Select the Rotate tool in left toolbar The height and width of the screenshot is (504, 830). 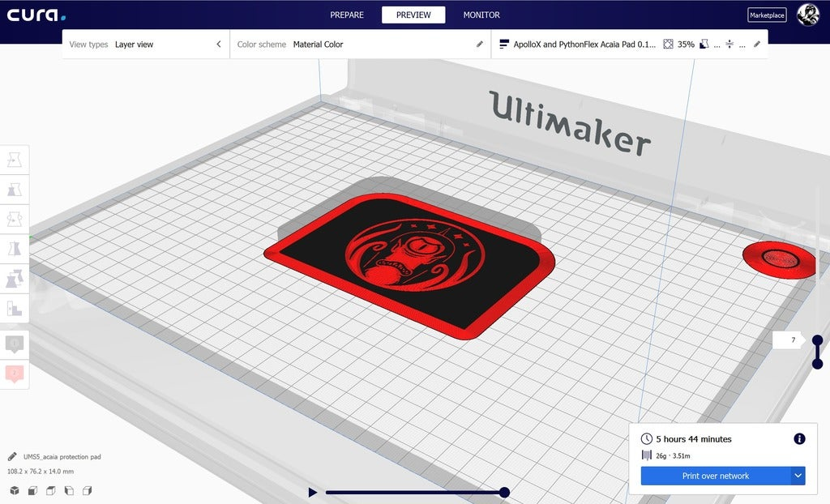click(15, 219)
